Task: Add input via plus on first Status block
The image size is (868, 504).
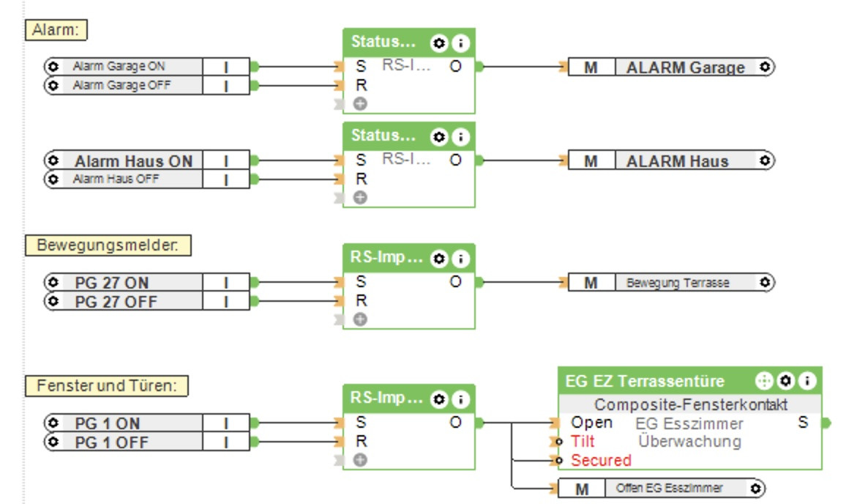Action: point(360,103)
